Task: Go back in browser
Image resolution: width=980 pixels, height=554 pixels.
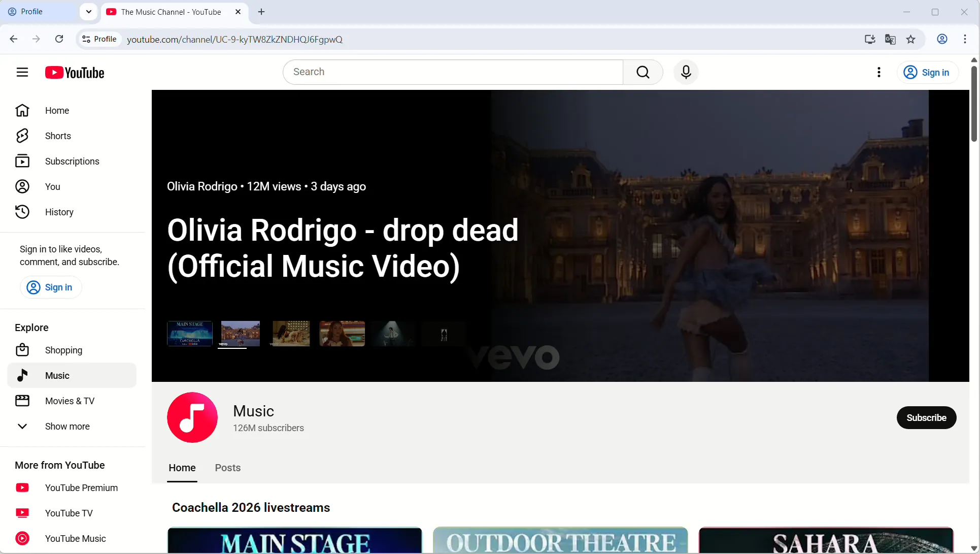Action: pos(14,39)
